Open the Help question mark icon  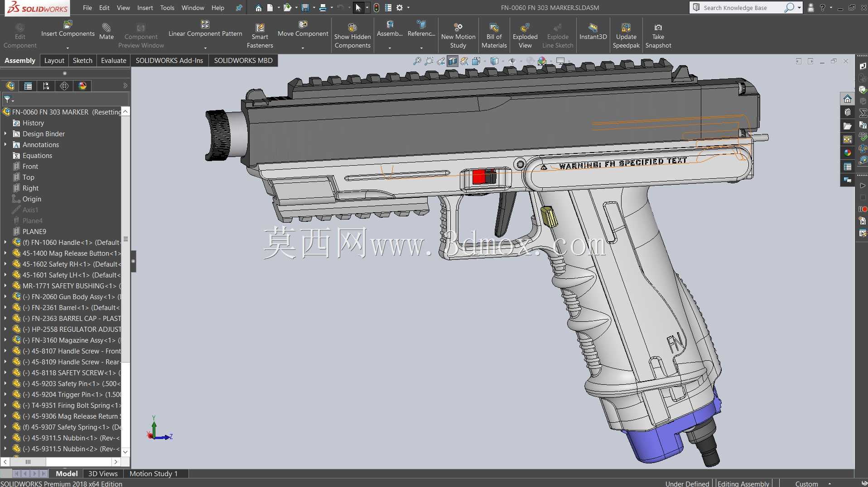click(x=823, y=8)
